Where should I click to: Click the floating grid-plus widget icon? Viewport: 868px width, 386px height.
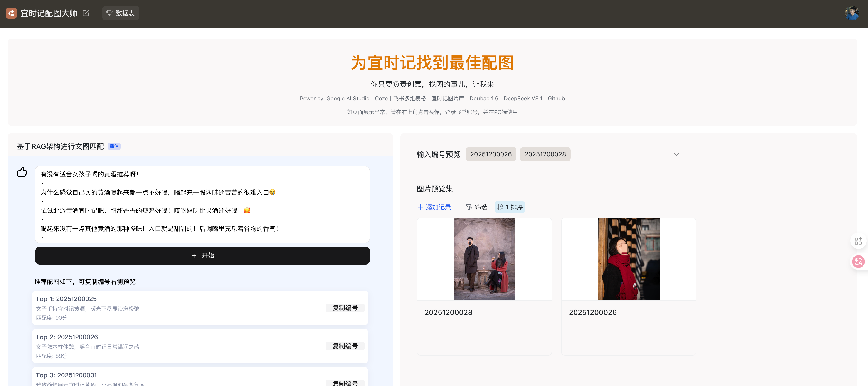pyautogui.click(x=858, y=241)
